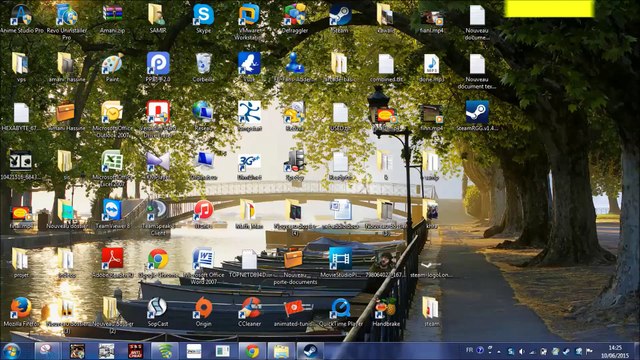Select the steam folder icon

point(431,312)
